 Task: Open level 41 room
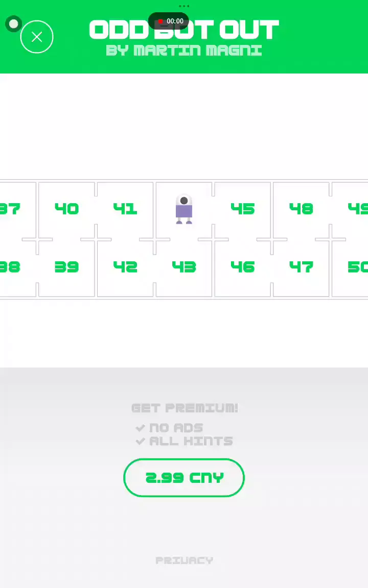125,209
